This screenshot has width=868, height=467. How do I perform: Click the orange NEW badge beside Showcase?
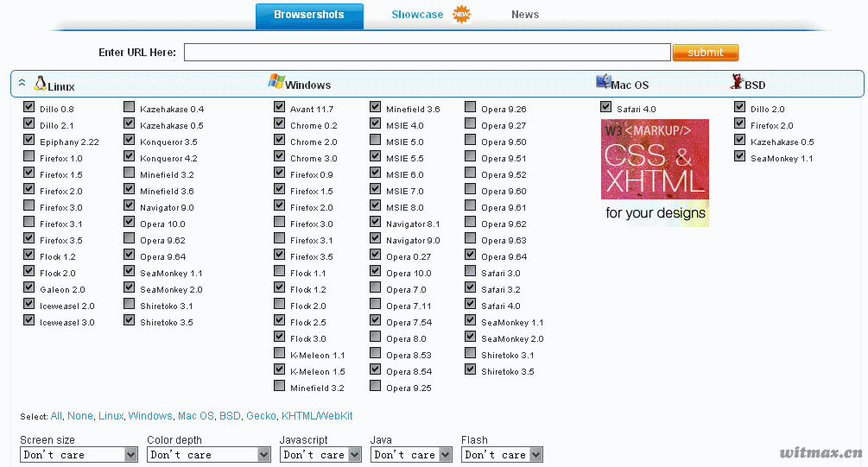click(x=462, y=15)
